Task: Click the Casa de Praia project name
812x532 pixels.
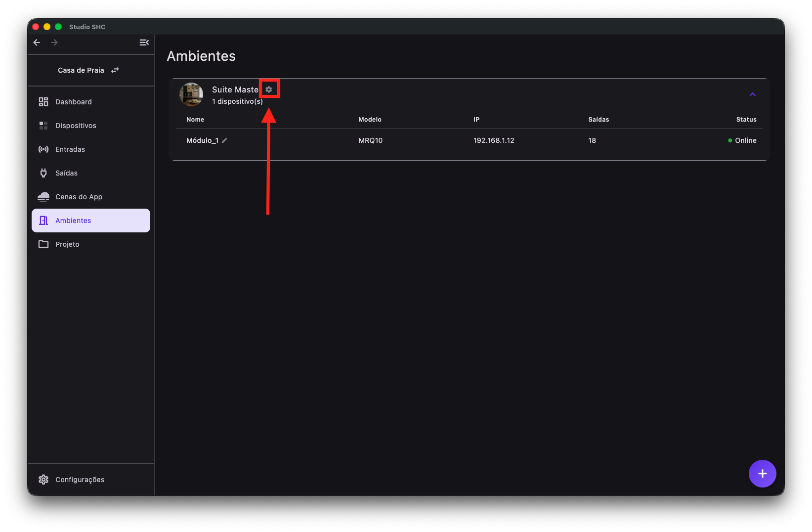Action: pos(81,70)
